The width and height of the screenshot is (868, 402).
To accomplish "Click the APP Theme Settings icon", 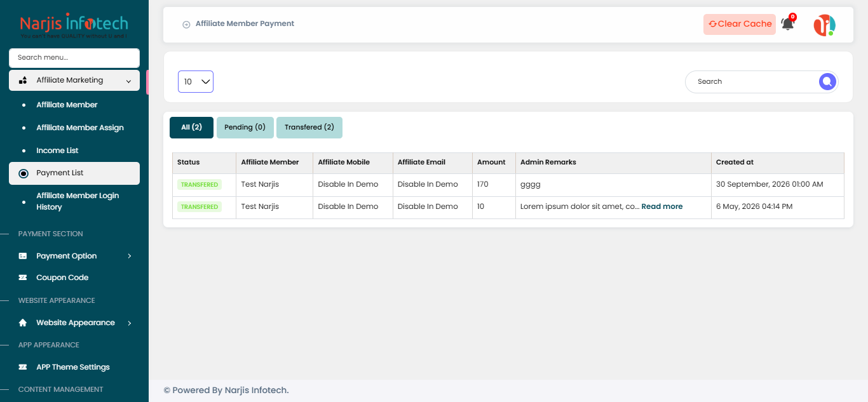I will coord(23,367).
